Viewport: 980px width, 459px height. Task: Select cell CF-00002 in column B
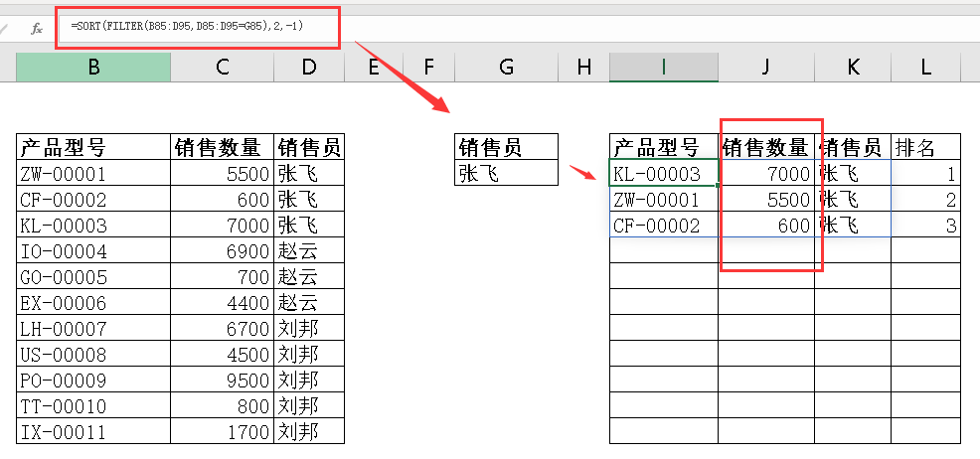tap(93, 199)
